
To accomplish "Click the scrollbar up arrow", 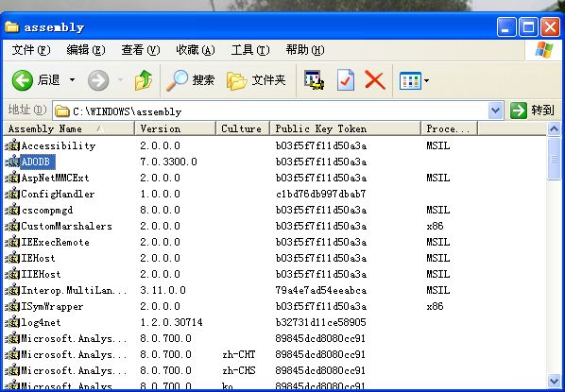I will (x=554, y=128).
